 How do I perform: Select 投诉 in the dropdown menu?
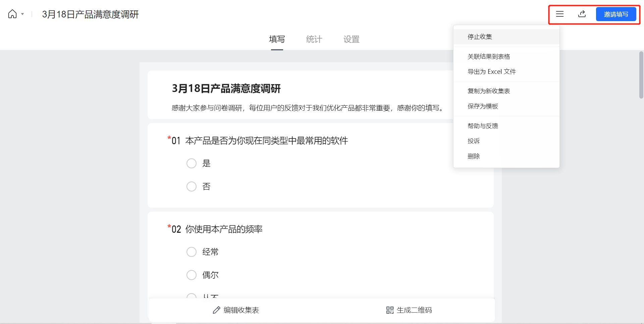506,141
